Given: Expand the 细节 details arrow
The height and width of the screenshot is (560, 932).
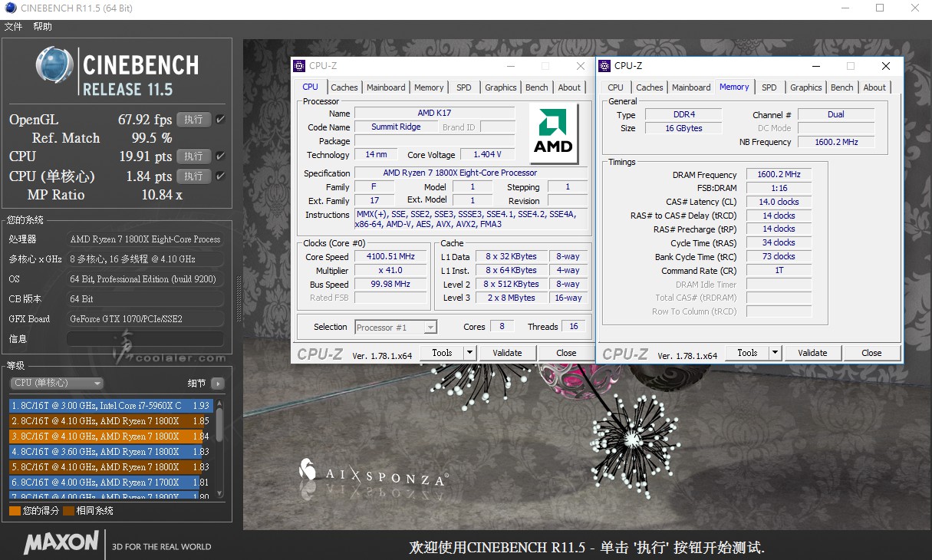Looking at the screenshot, I should pyautogui.click(x=217, y=383).
